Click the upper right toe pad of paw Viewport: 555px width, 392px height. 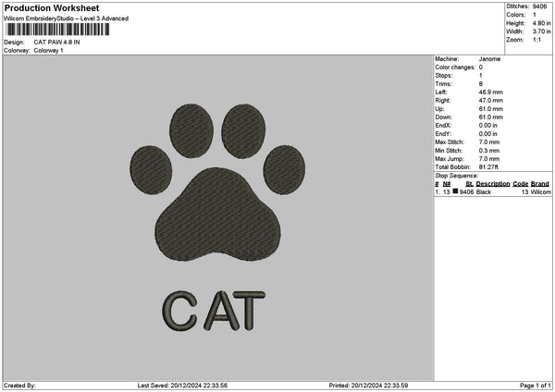coord(243,131)
